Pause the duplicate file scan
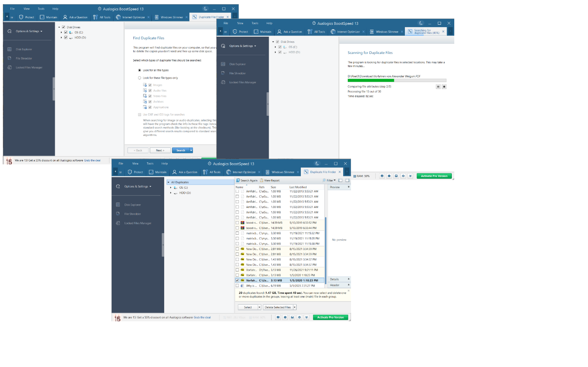The height and width of the screenshot is (367, 588). [437, 86]
